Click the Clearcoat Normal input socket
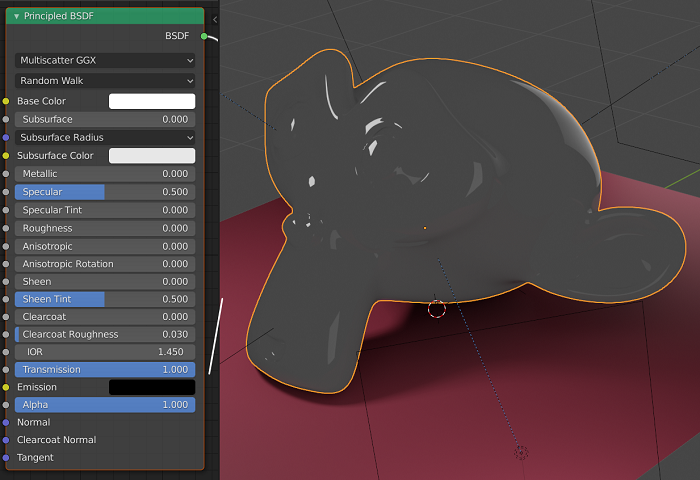This screenshot has height=480, width=700. [6, 440]
